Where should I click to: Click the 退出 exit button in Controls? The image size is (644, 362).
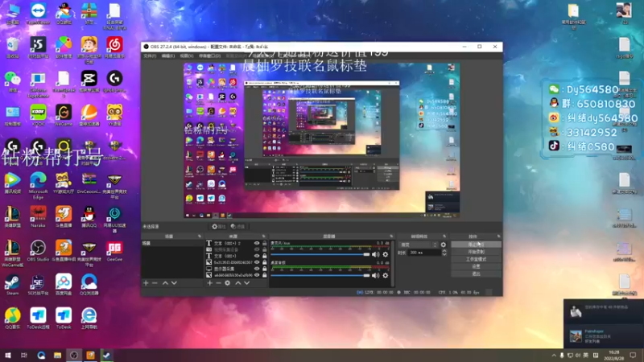click(x=476, y=274)
